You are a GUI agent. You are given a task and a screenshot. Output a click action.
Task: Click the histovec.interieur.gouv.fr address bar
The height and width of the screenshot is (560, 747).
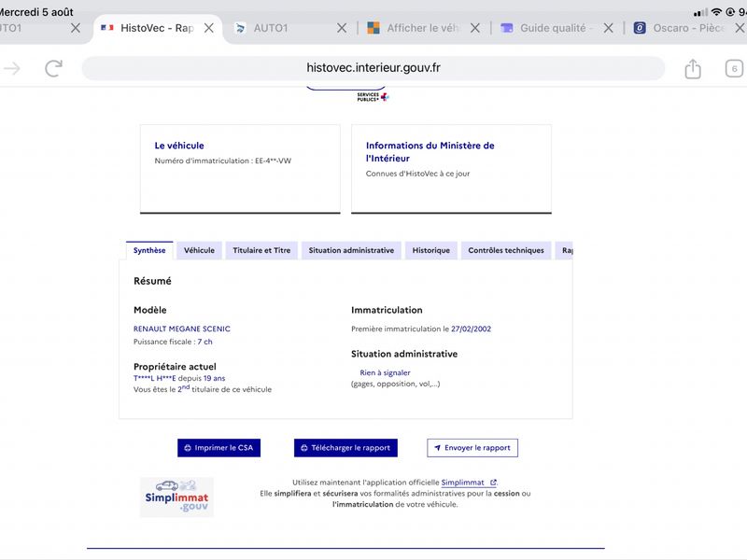coord(373,68)
